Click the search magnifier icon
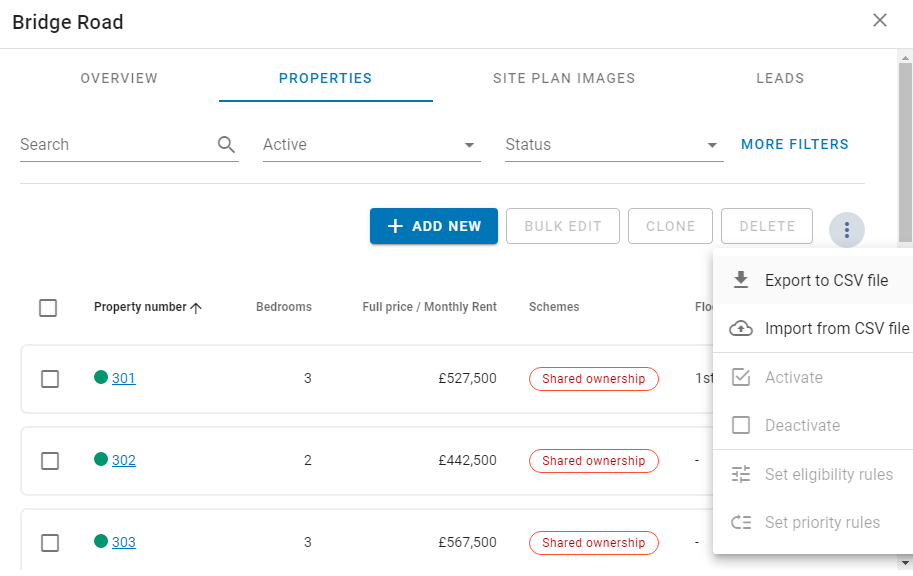The image size is (913, 576). (x=226, y=144)
